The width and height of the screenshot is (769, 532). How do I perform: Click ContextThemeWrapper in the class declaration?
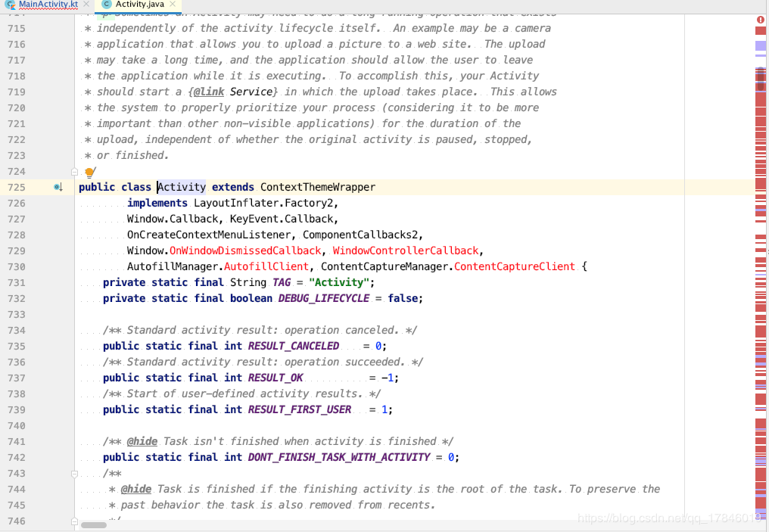coord(318,188)
